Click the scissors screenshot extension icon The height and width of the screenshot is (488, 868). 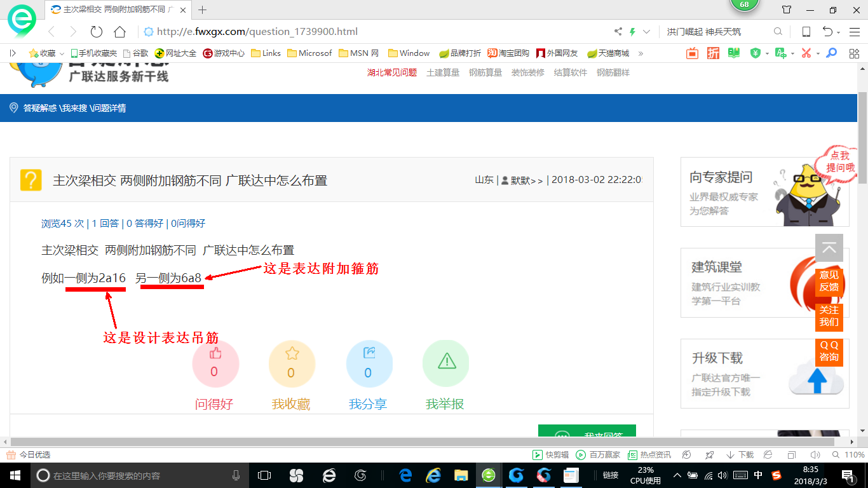(x=806, y=53)
